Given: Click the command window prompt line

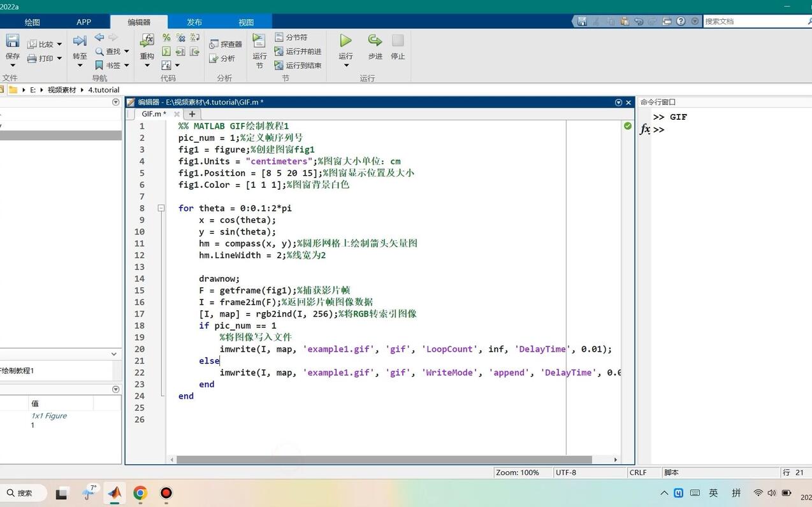Looking at the screenshot, I should (659, 129).
